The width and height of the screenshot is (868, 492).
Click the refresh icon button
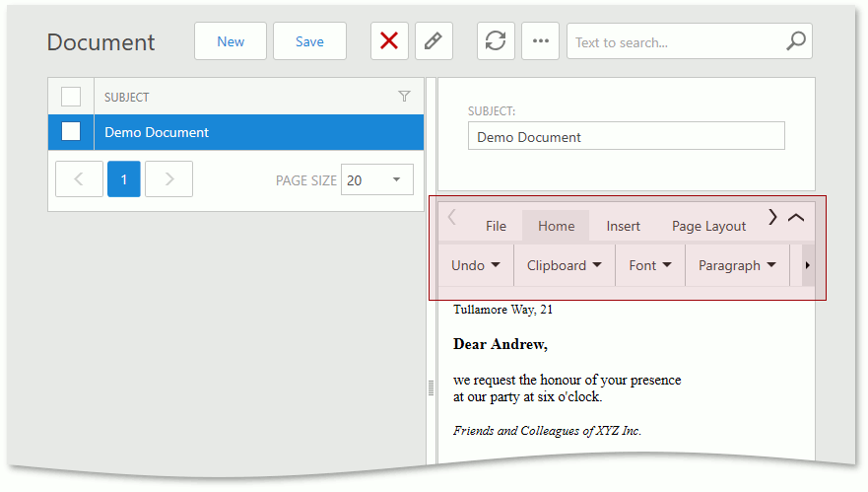[x=496, y=41]
